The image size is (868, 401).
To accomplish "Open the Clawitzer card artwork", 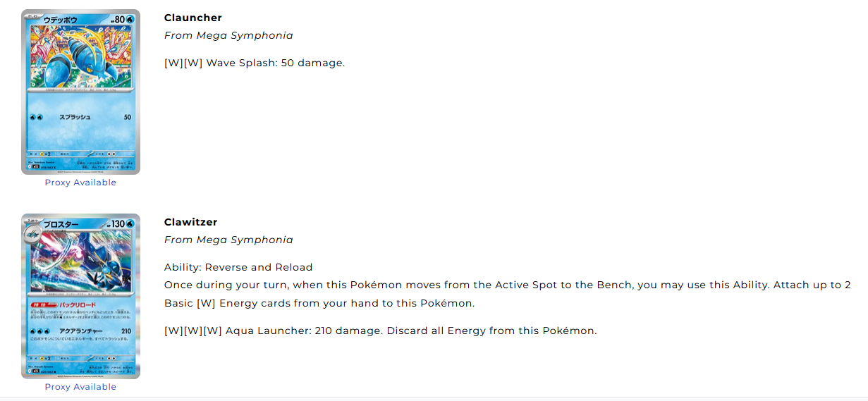I will pos(80,296).
